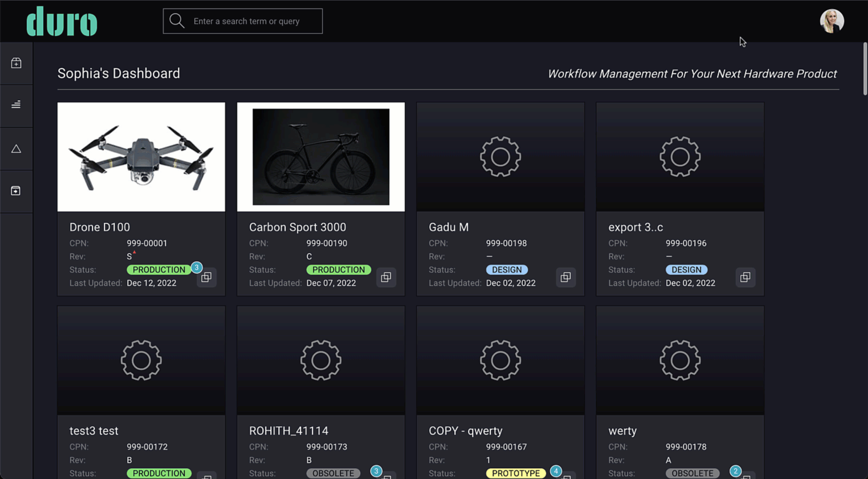The height and width of the screenshot is (479, 868).
Task: Click the blue 3 notification bubble on Drone D100
Action: (x=196, y=267)
